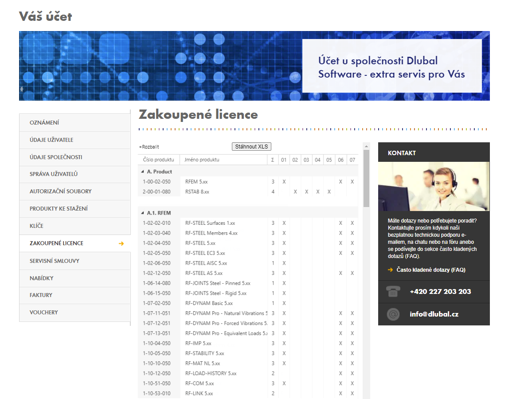This screenshot has width=532, height=399.
Task: Select the RFEM 5.xx row
Action: click(248, 182)
